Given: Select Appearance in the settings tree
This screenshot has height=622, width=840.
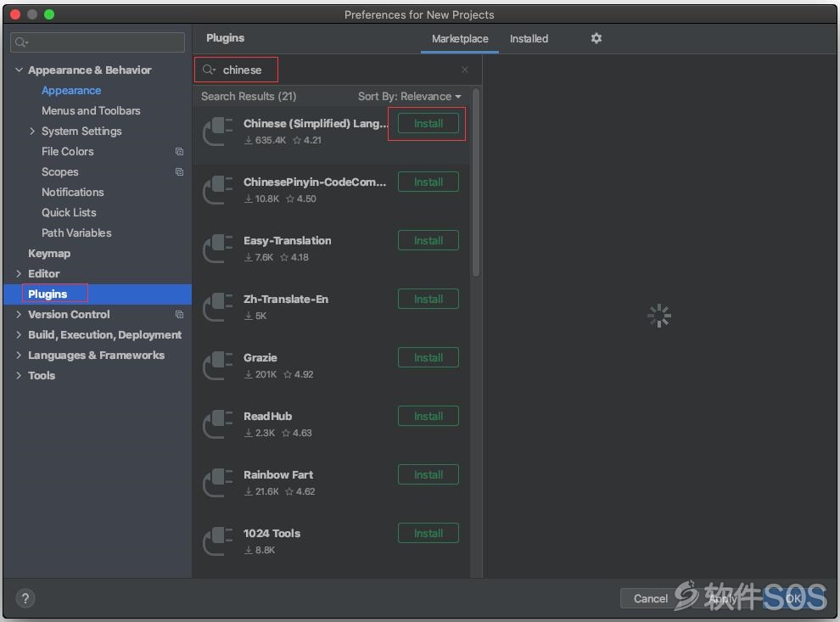Looking at the screenshot, I should point(71,91).
